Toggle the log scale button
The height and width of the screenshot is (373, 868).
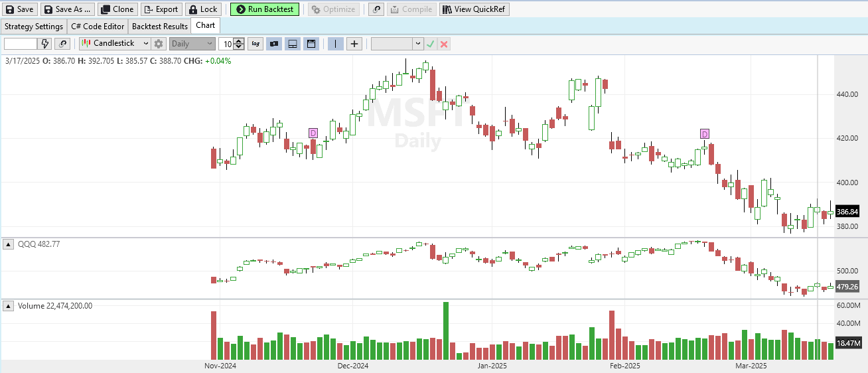click(255, 44)
